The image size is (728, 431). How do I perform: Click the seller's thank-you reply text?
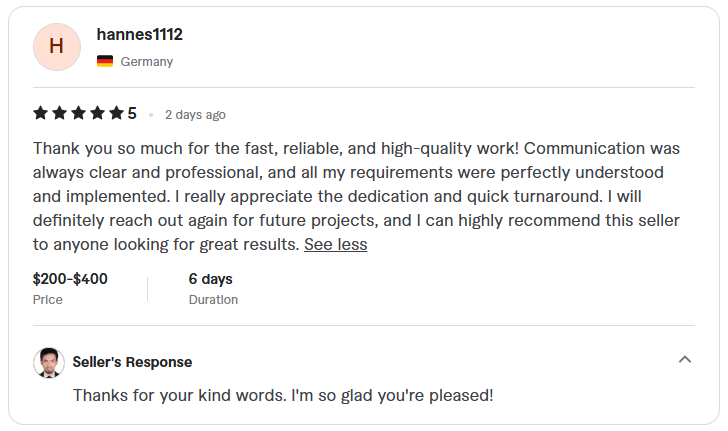tap(283, 395)
